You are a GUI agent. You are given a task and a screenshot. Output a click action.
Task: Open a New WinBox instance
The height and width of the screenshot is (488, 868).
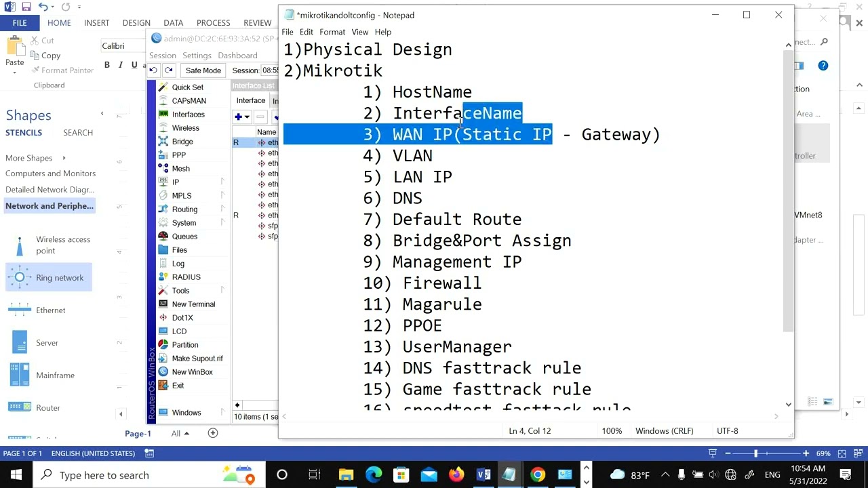coord(192,372)
